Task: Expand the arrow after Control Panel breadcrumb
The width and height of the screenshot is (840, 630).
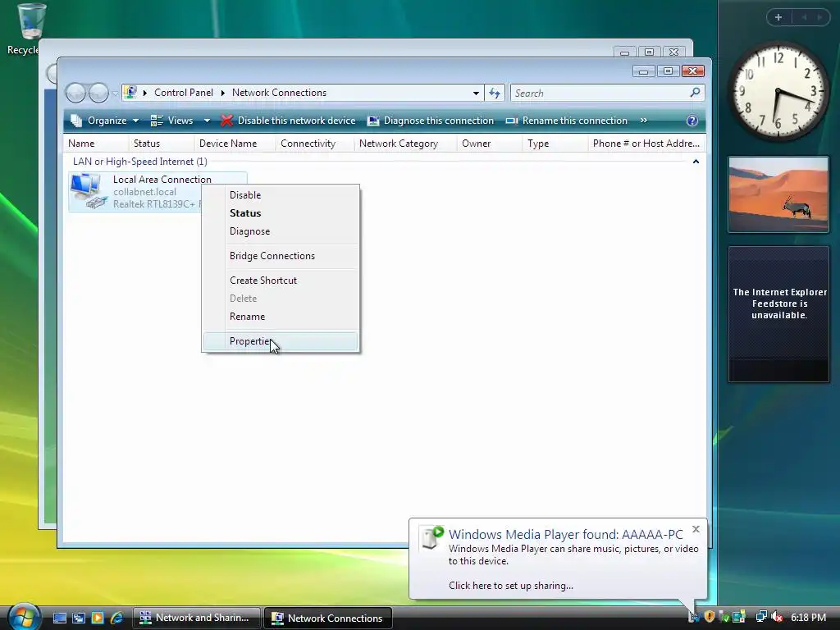Action: tap(223, 94)
